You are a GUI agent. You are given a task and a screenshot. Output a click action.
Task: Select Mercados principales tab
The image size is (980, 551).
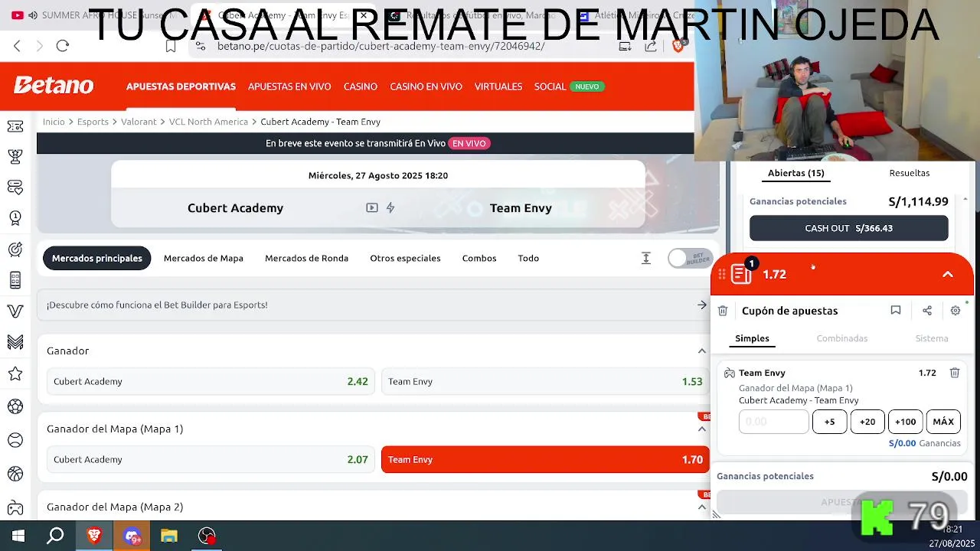click(97, 258)
